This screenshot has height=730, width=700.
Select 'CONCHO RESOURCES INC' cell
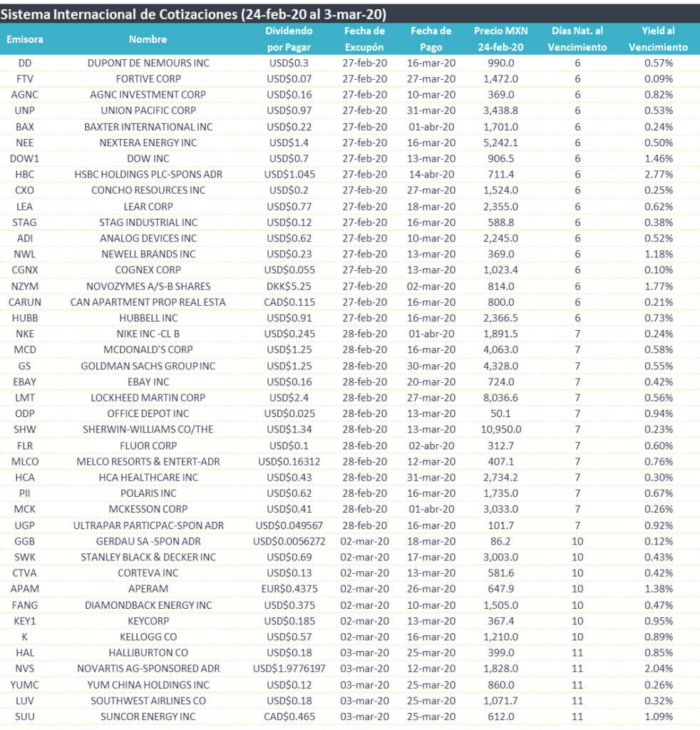pos(148,190)
